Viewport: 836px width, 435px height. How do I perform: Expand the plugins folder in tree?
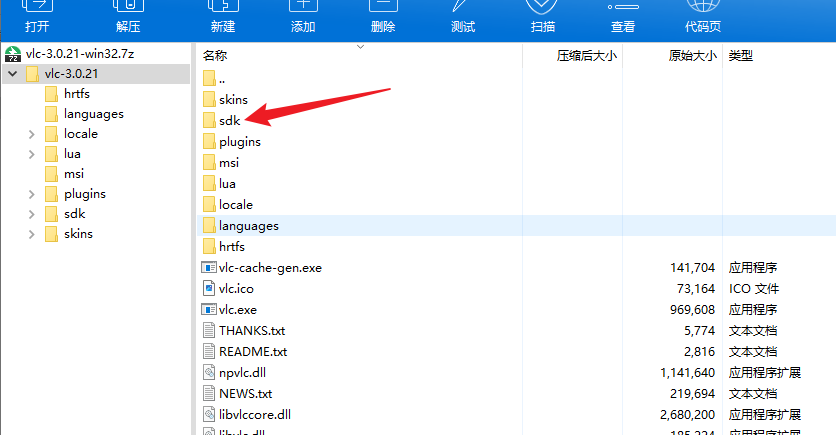(32, 194)
